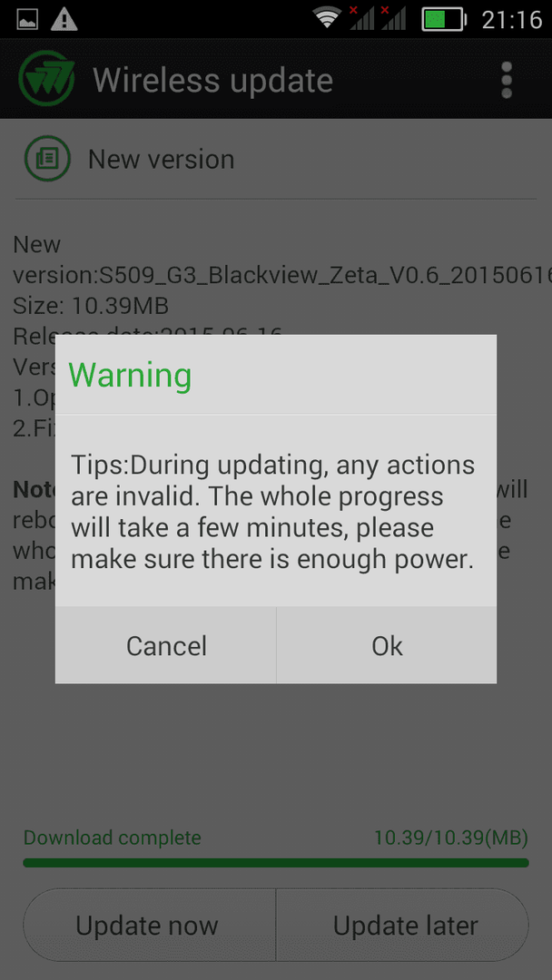Tap the New version document icon

[47, 159]
